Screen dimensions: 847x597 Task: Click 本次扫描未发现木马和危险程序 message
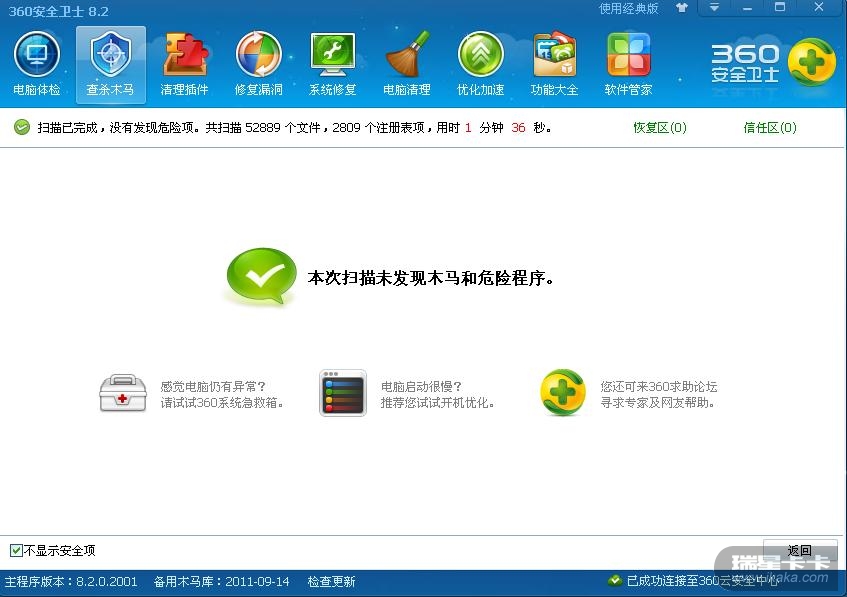coord(431,278)
